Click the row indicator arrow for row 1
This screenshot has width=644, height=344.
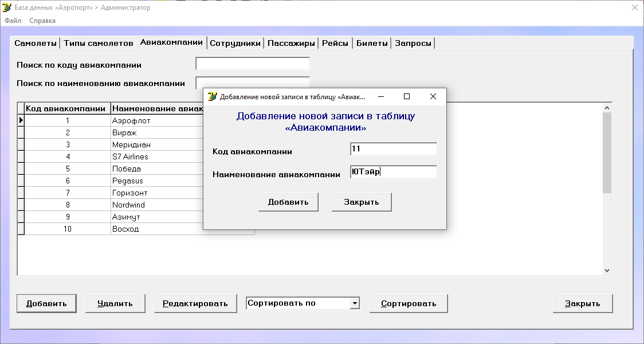[x=21, y=120]
